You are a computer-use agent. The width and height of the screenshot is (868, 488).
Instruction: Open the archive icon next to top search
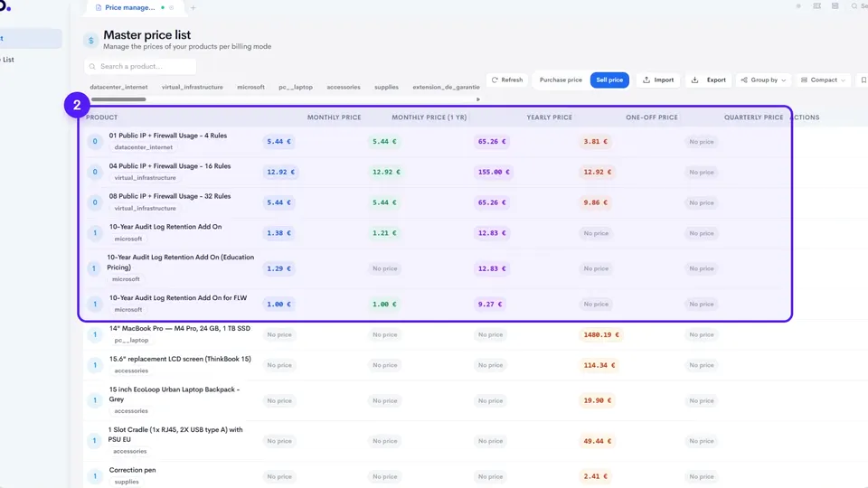click(x=835, y=6)
